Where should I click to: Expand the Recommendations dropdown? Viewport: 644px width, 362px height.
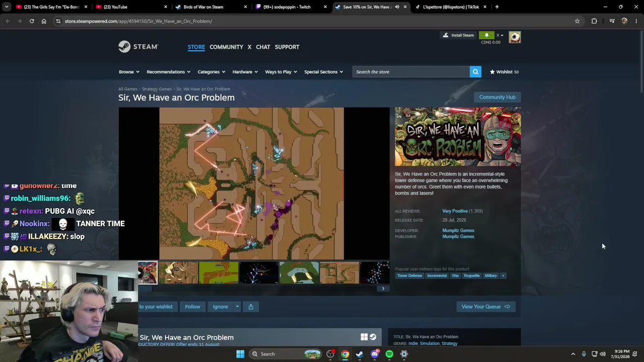click(x=169, y=72)
